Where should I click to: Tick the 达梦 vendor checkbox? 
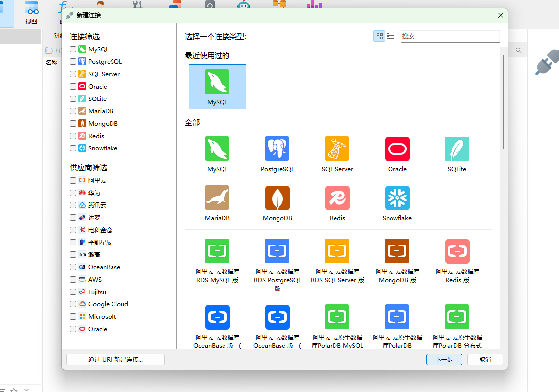tap(73, 218)
